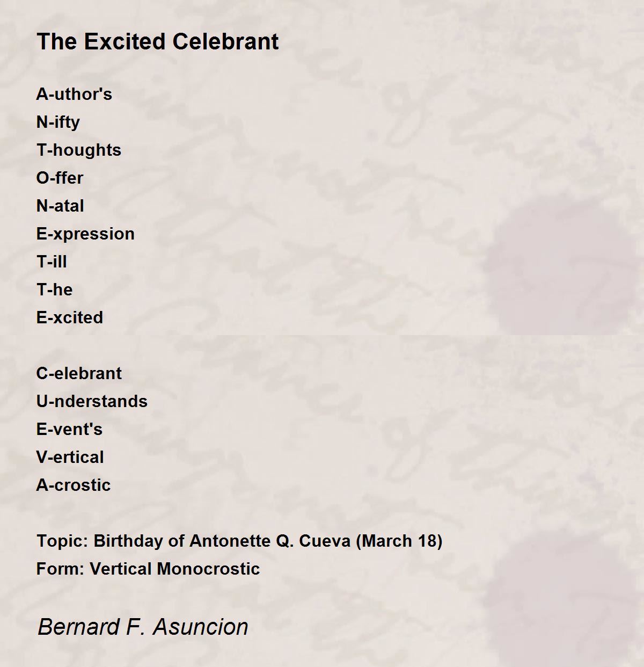Screen dimensions: 644x667
Task: Click the line N-ifty
Action: [x=58, y=122]
